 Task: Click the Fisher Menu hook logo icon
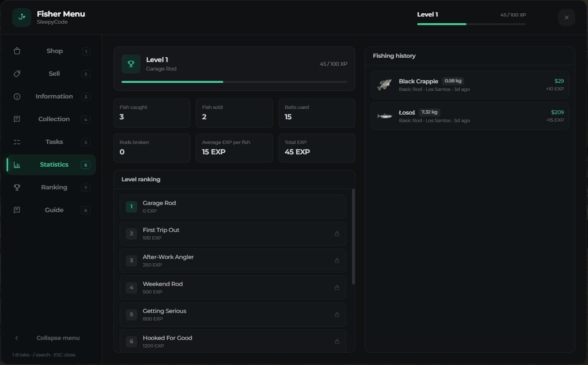[22, 18]
